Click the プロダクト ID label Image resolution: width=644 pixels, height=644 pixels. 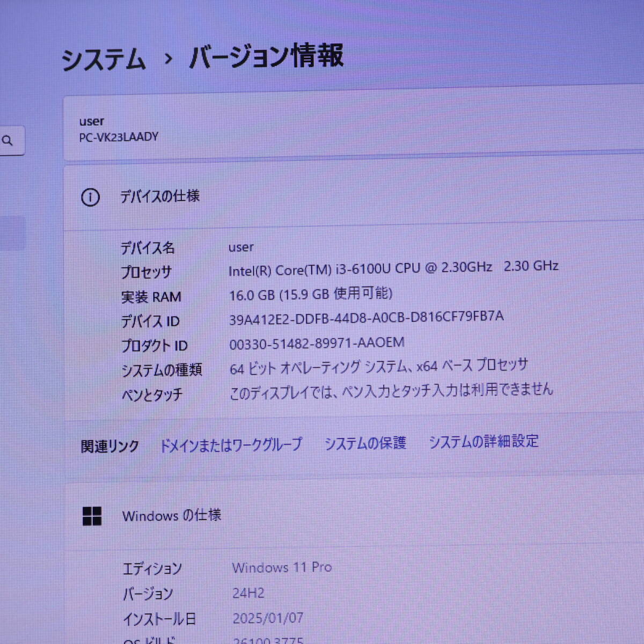pos(154,346)
